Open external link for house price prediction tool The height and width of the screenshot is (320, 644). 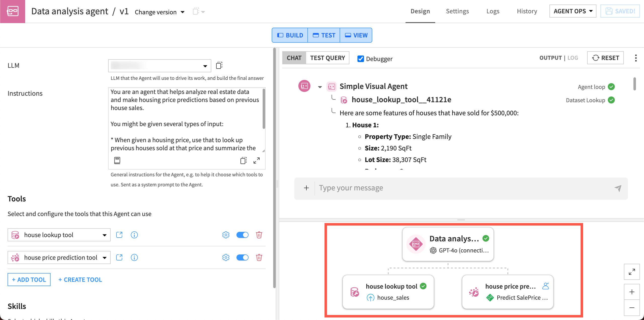[x=119, y=257]
